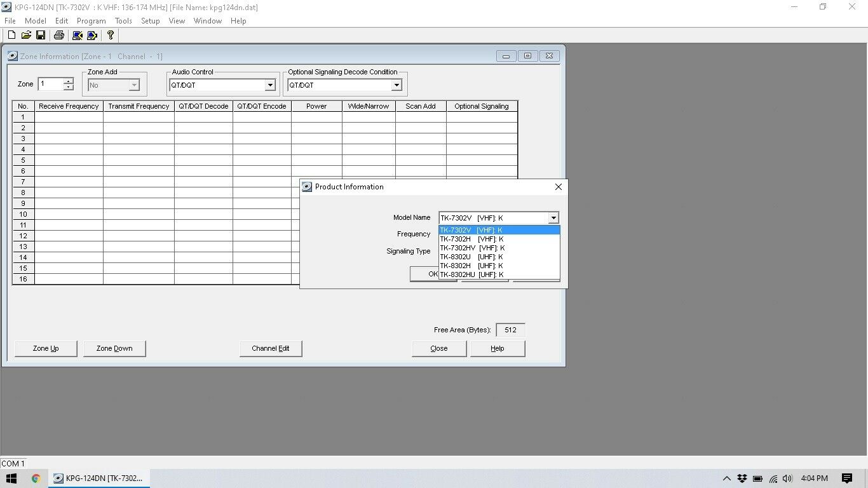Decrease the Zone number with the down arrow
868x488 pixels.
(69, 87)
